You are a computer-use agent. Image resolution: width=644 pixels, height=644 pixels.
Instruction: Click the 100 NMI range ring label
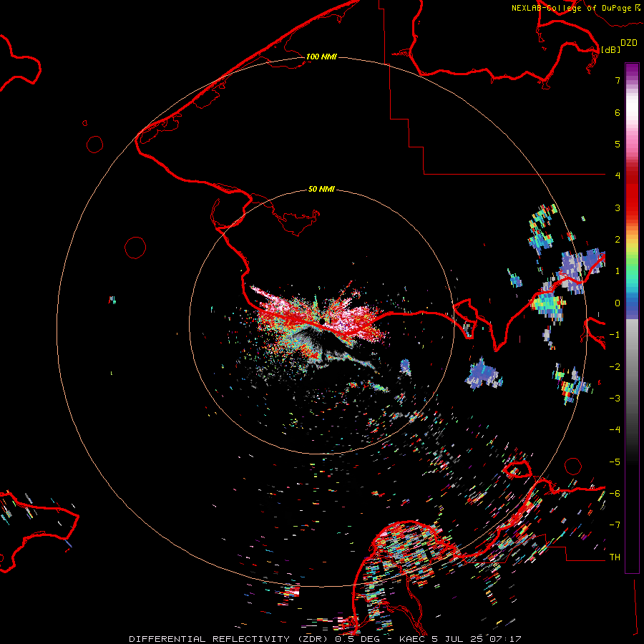(321, 57)
